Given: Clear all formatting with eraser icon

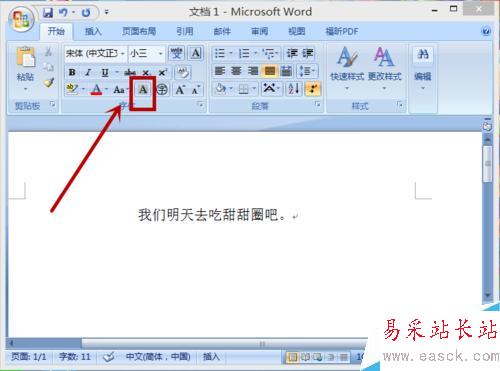Looking at the screenshot, I should point(183,72).
